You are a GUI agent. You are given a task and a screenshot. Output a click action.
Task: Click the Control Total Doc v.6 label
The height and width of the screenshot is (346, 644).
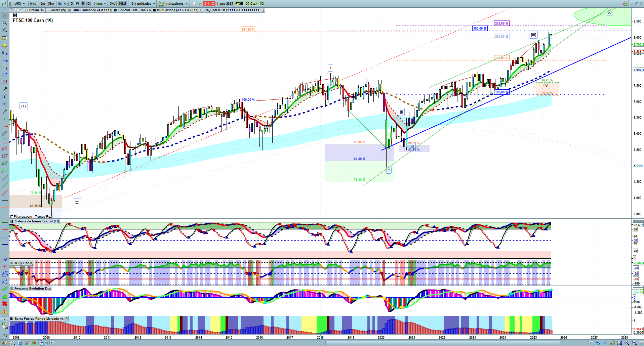pyautogui.click(x=134, y=10)
